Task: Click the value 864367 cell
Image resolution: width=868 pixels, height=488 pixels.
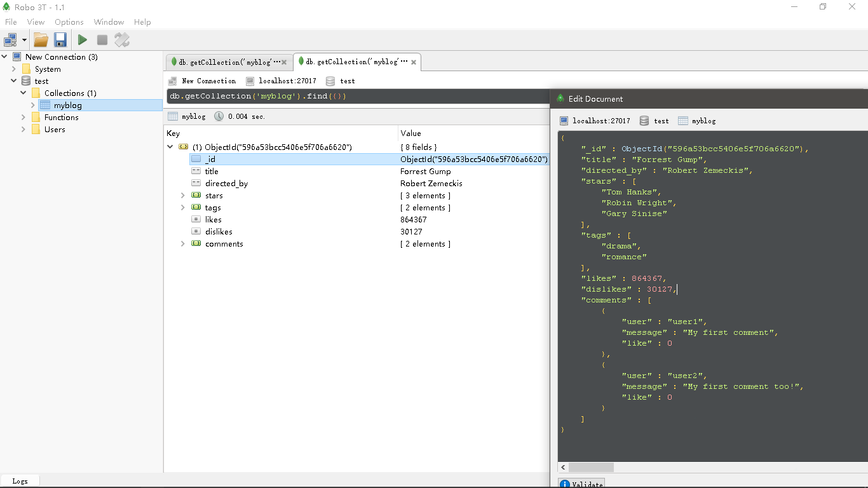Action: coord(414,220)
